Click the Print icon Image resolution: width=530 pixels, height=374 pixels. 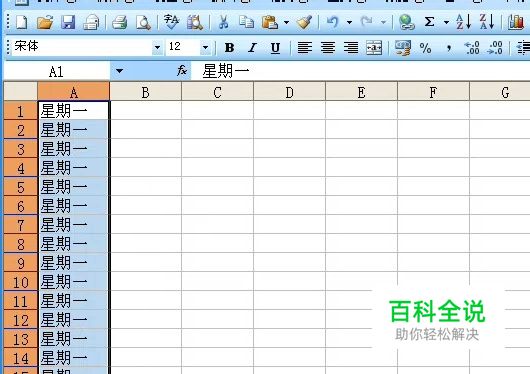[119, 22]
